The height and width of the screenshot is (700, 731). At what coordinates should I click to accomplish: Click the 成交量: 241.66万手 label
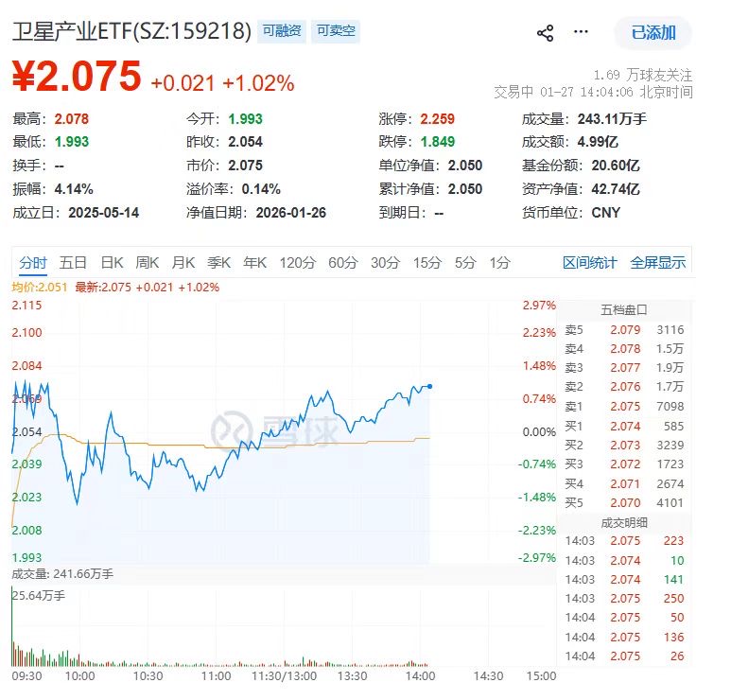(x=62, y=573)
